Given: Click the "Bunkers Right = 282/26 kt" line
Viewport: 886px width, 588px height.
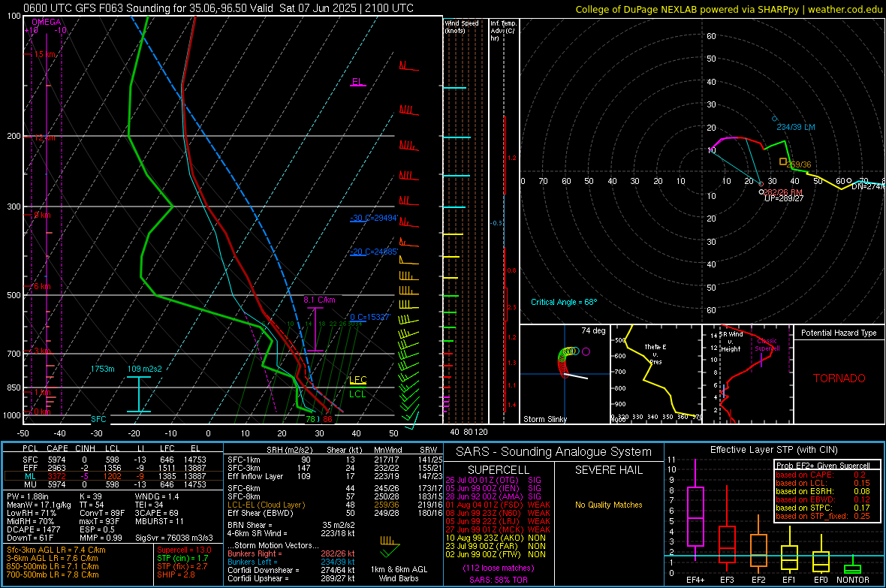Looking at the screenshot, I should coord(291,553).
